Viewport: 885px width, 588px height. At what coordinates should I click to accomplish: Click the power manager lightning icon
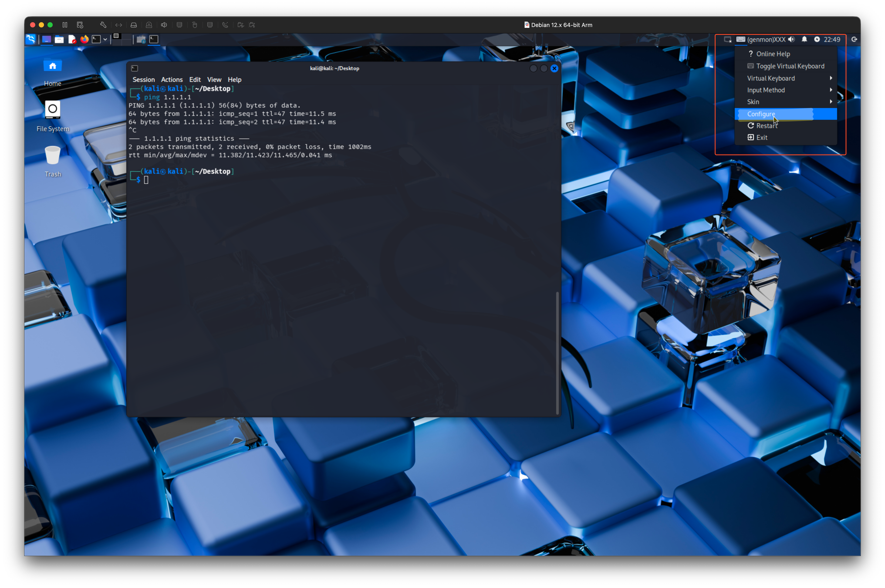click(817, 39)
